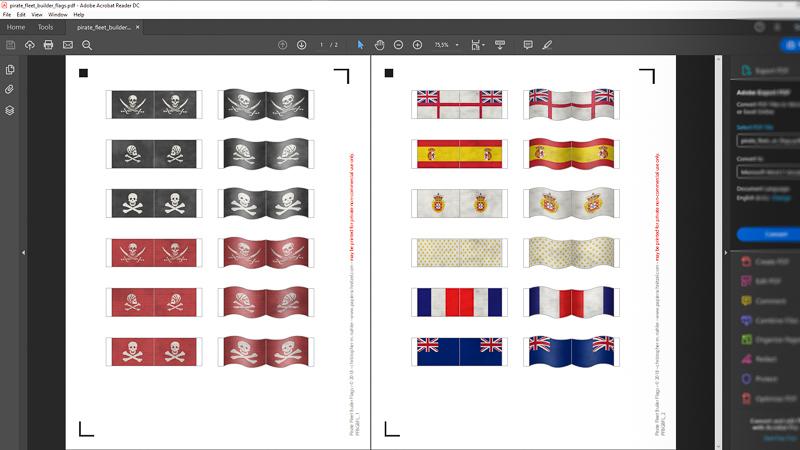The image size is (800, 450).
Task: Activate the Hand pan tool
Action: 379,45
